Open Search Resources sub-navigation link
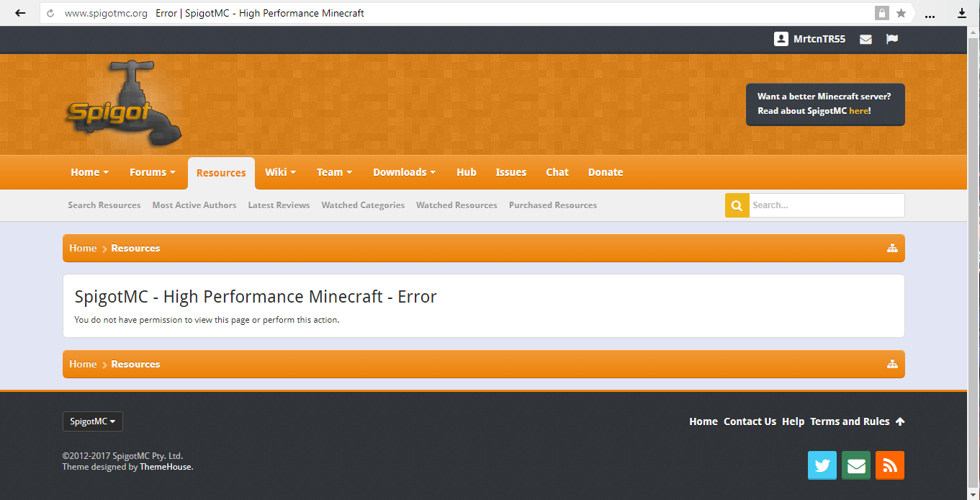Screen dimensions: 980x500 104,205
